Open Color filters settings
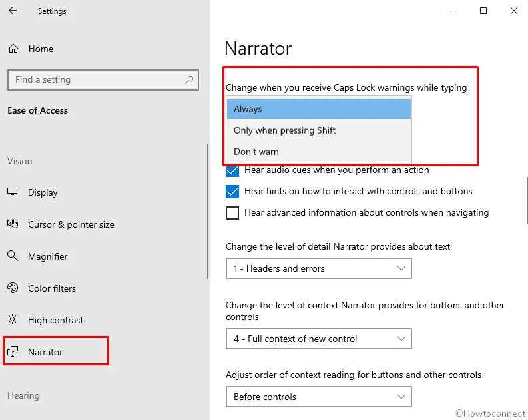The image size is (528, 420). click(x=52, y=288)
